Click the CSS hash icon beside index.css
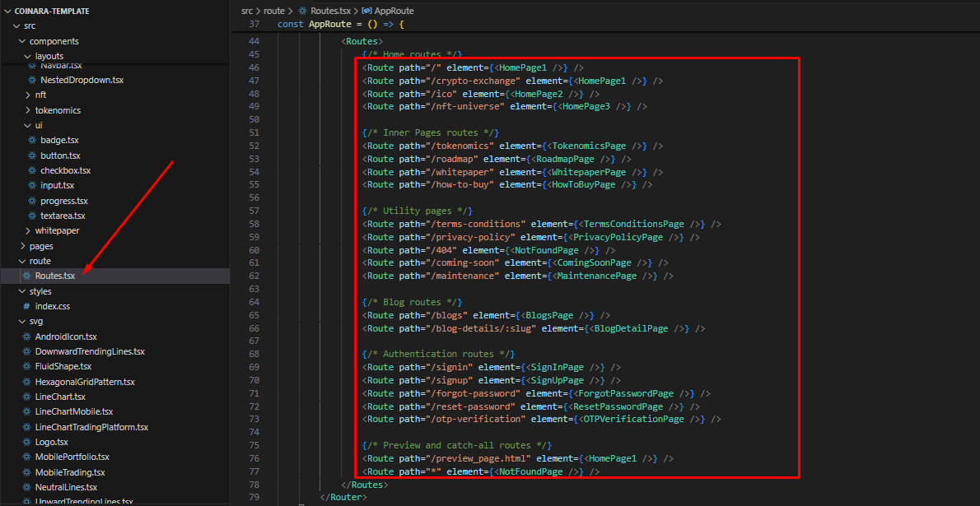 [26, 306]
